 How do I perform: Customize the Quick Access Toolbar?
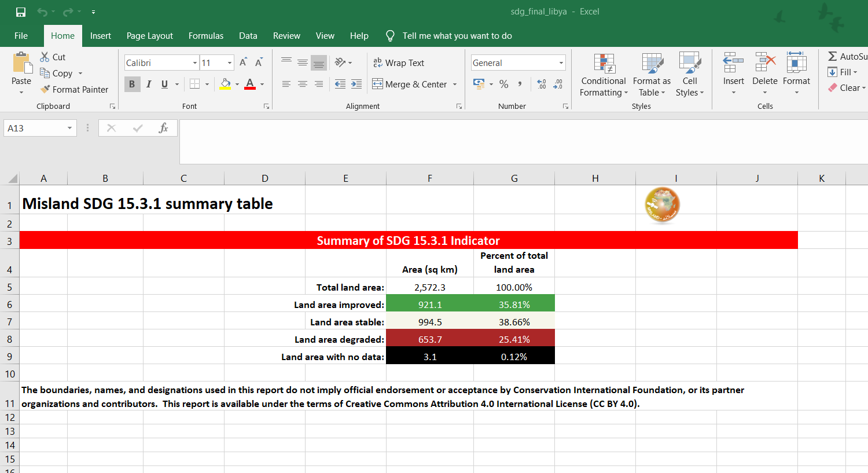(93, 12)
